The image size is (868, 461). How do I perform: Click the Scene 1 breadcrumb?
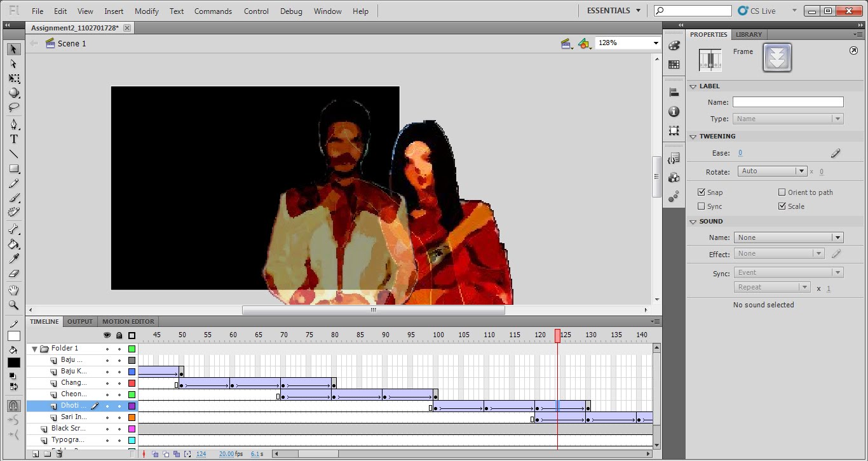pos(72,43)
